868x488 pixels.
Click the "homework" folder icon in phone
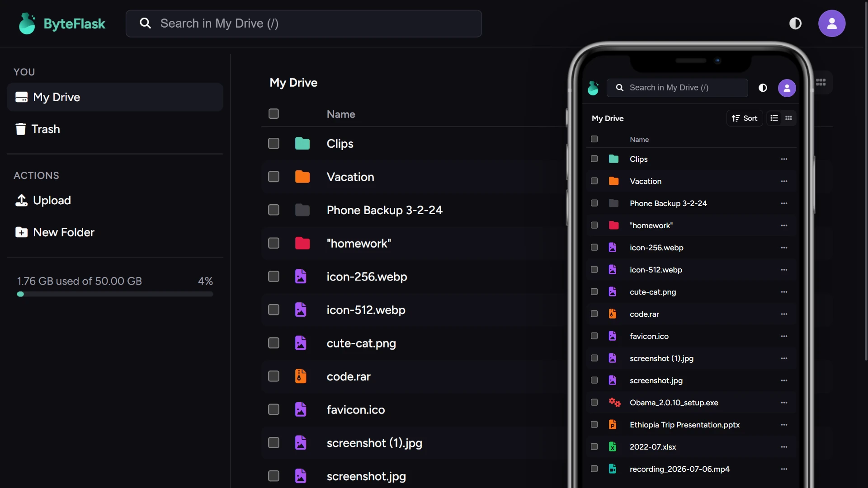613,225
